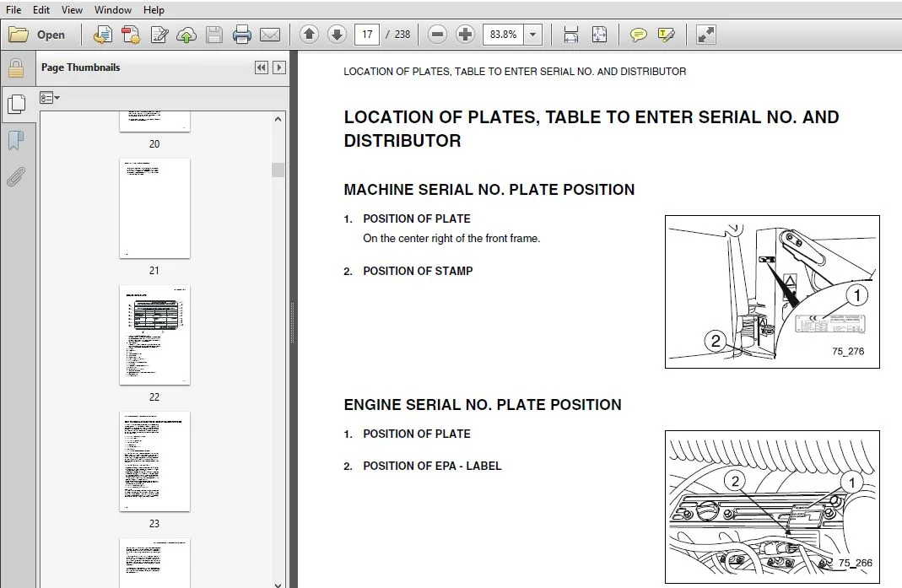The width and height of the screenshot is (902, 588).
Task: Click the upload to cloud icon
Action: tap(186, 35)
